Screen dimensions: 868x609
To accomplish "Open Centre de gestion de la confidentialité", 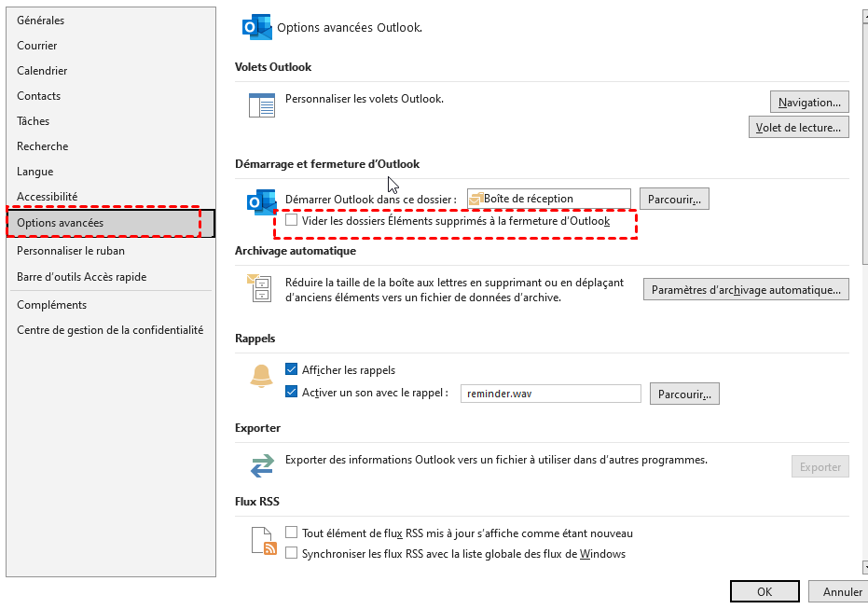I will (111, 330).
